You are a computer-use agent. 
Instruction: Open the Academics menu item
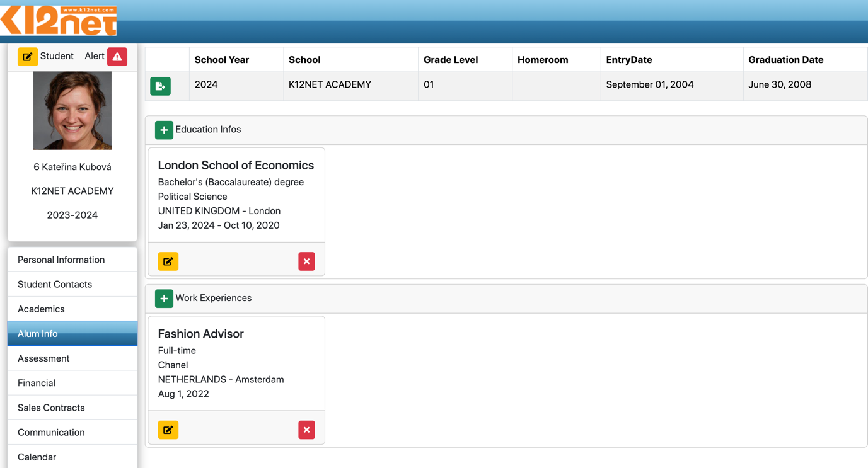click(x=41, y=309)
